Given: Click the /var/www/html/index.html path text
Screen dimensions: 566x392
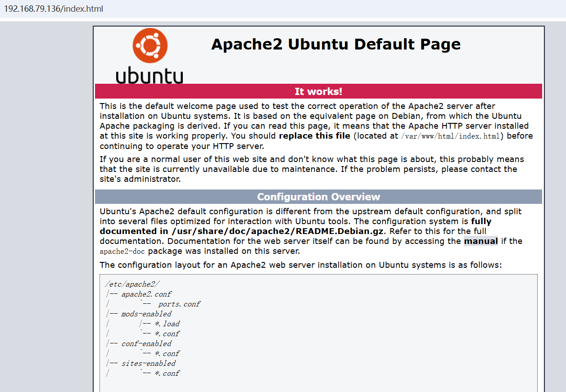Looking at the screenshot, I should (450, 136).
